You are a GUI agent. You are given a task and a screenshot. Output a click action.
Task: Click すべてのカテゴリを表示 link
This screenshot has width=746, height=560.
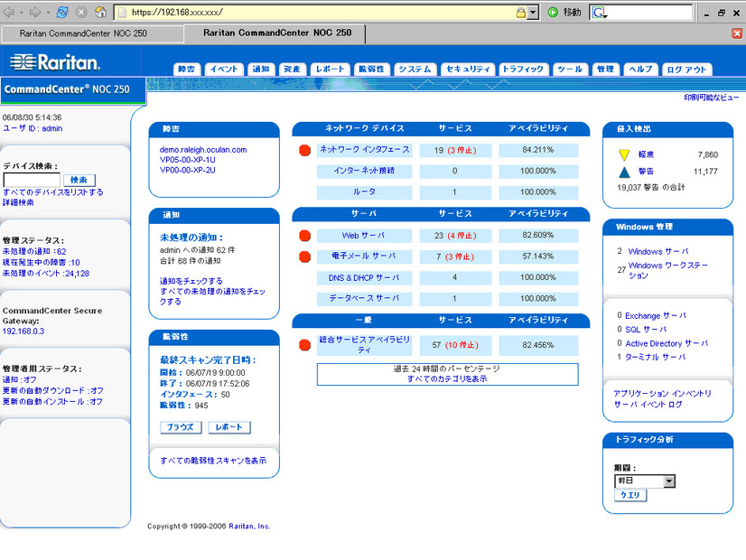point(447,378)
